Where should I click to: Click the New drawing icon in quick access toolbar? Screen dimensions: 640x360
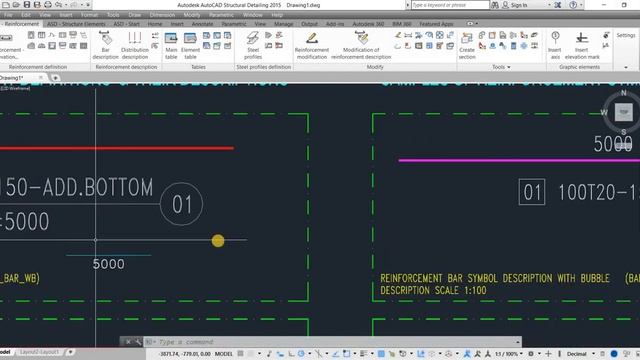pyautogui.click(x=6, y=5)
